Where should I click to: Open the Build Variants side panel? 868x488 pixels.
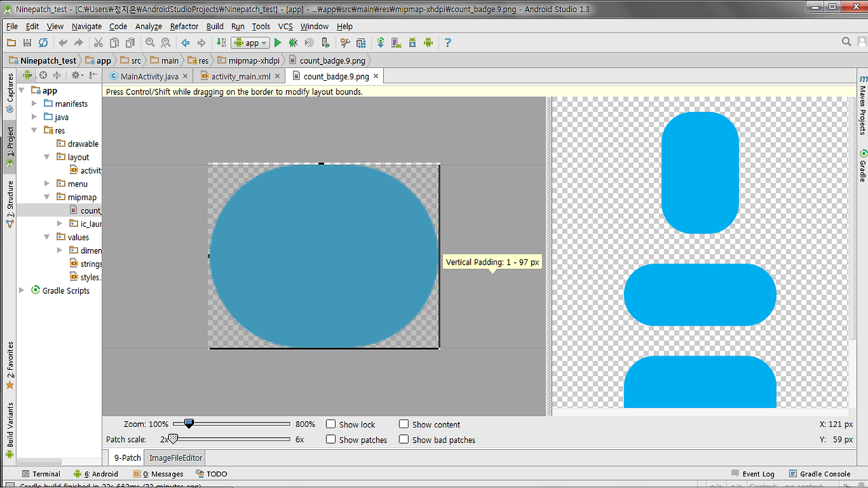[x=9, y=430]
